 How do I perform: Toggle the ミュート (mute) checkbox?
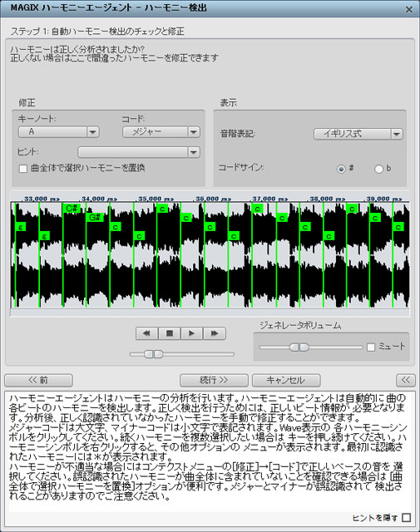point(371,347)
